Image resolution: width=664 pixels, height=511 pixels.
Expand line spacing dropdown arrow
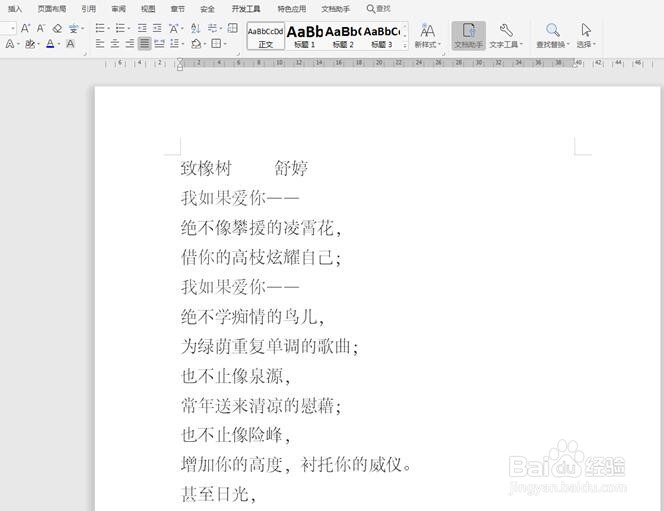(183, 44)
